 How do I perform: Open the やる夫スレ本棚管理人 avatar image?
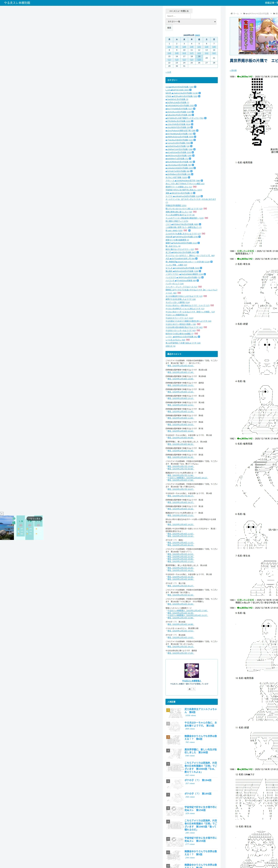(x=191, y=671)
